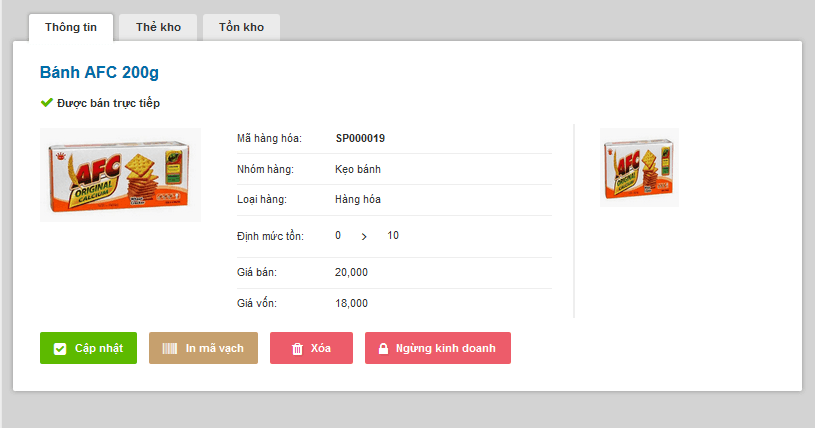Click the Loại hàng label
This screenshot has width=815, height=428.
(x=262, y=200)
